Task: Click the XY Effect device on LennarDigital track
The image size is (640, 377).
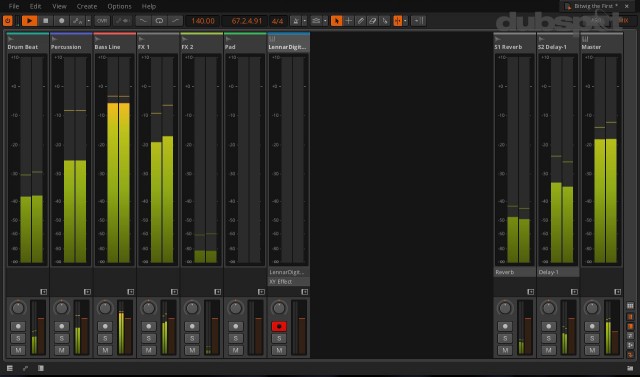Action: click(x=289, y=282)
